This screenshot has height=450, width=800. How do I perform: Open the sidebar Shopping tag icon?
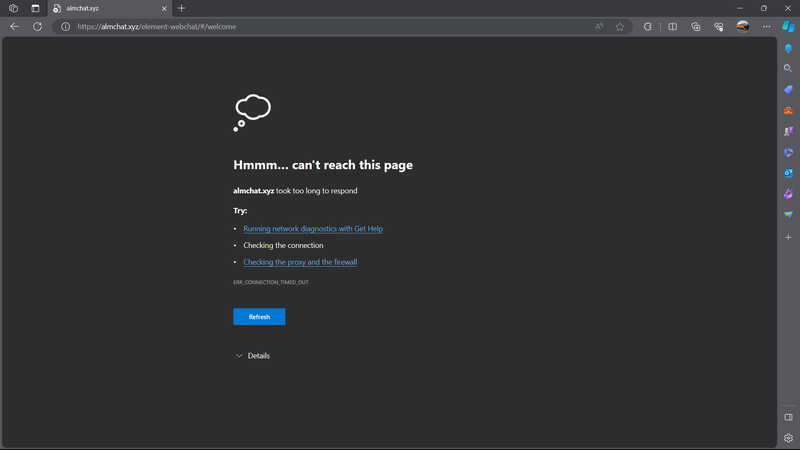pos(788,90)
